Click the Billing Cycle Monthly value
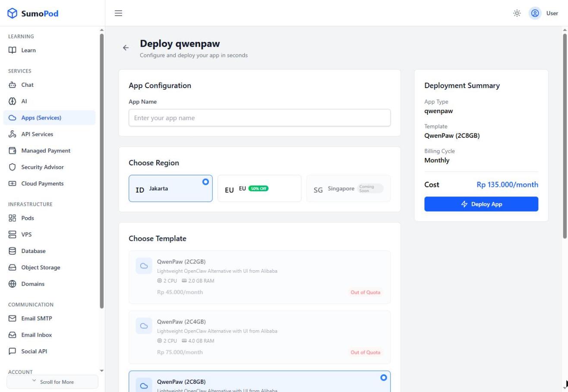Image resolution: width=568 pixels, height=392 pixels. pyautogui.click(x=437, y=160)
